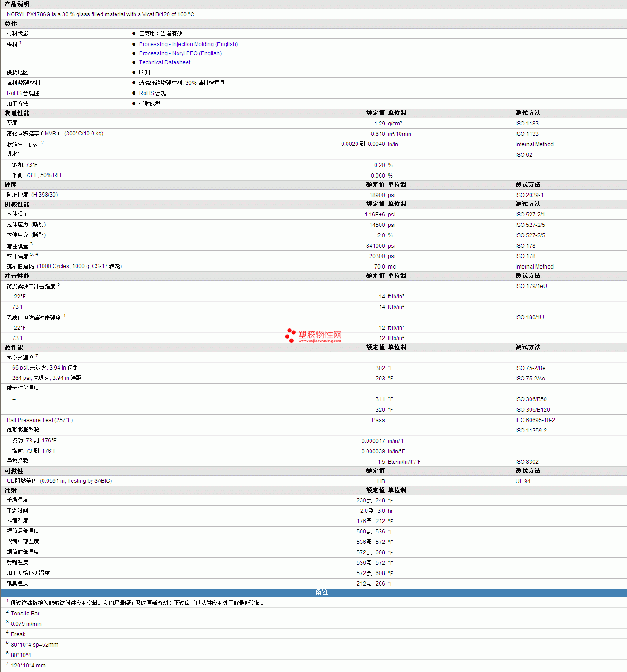Viewport: 627px width, 672px height.
Task: Click the 导热系数 row label
Action: click(18, 461)
